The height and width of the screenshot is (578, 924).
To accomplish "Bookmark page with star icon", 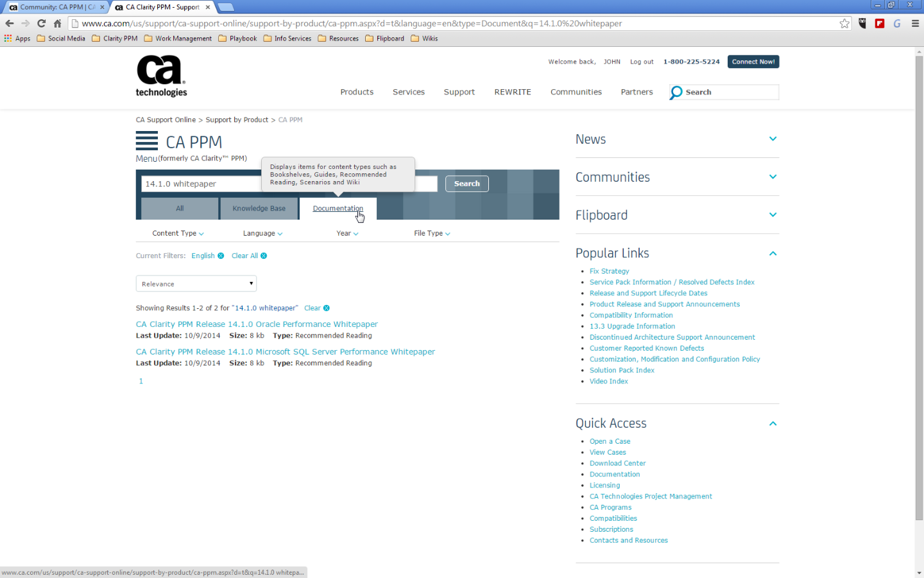I will click(844, 23).
